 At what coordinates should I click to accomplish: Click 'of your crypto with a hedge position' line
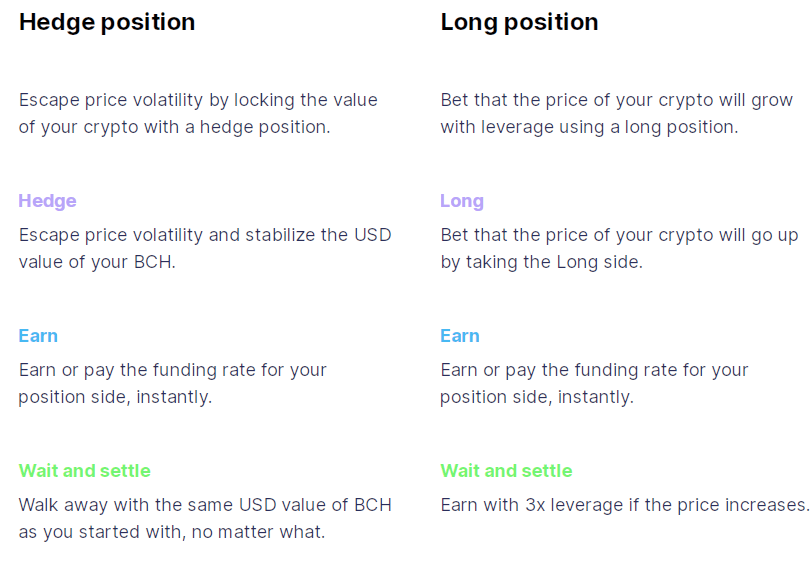click(x=175, y=127)
